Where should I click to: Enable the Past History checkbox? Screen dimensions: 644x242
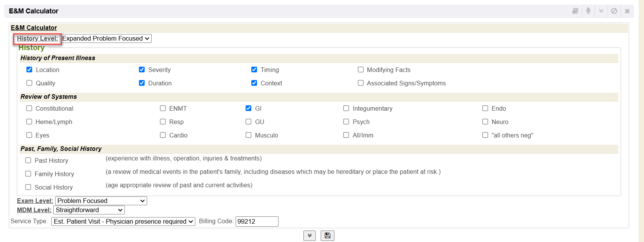click(28, 160)
